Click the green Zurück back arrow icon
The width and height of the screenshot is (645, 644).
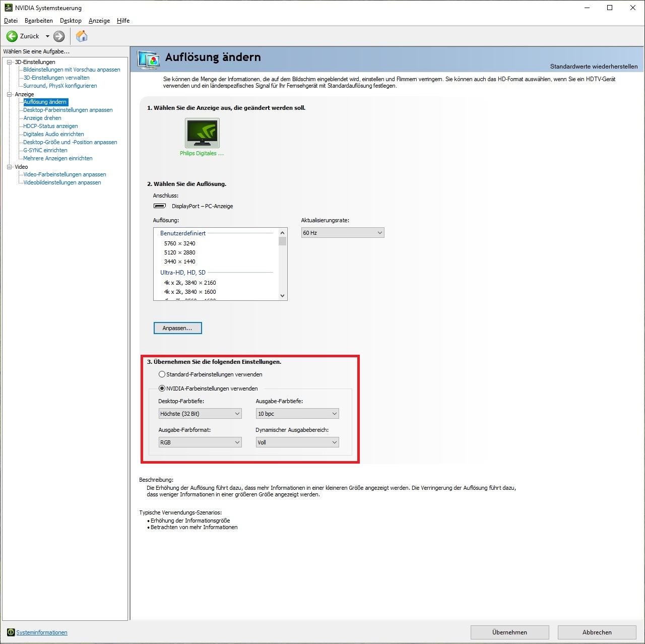[x=12, y=36]
